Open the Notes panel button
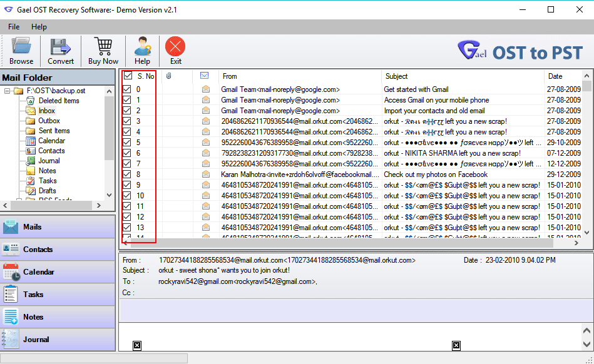Image resolution: width=594 pixels, height=364 pixels. [x=58, y=317]
